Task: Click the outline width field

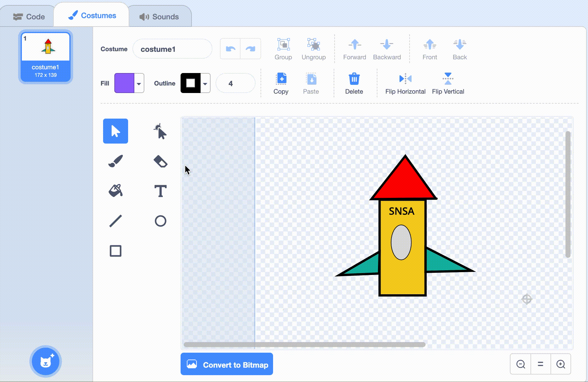Action: tap(236, 83)
